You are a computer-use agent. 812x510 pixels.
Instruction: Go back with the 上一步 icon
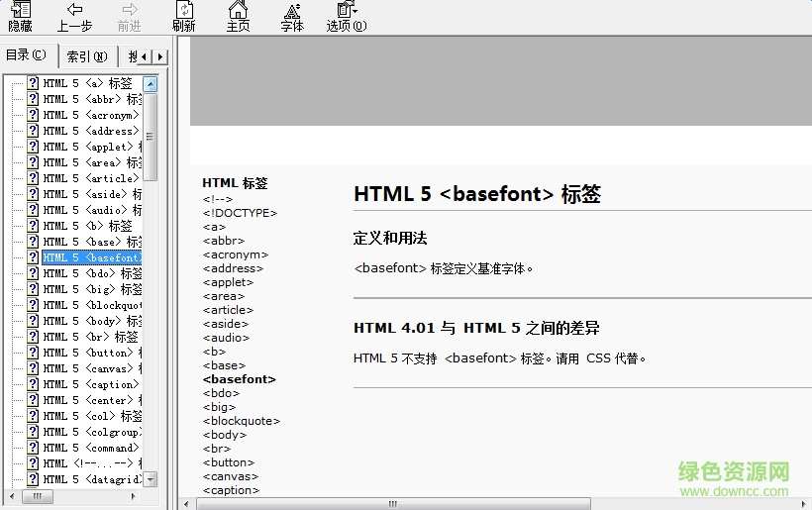click(x=75, y=16)
